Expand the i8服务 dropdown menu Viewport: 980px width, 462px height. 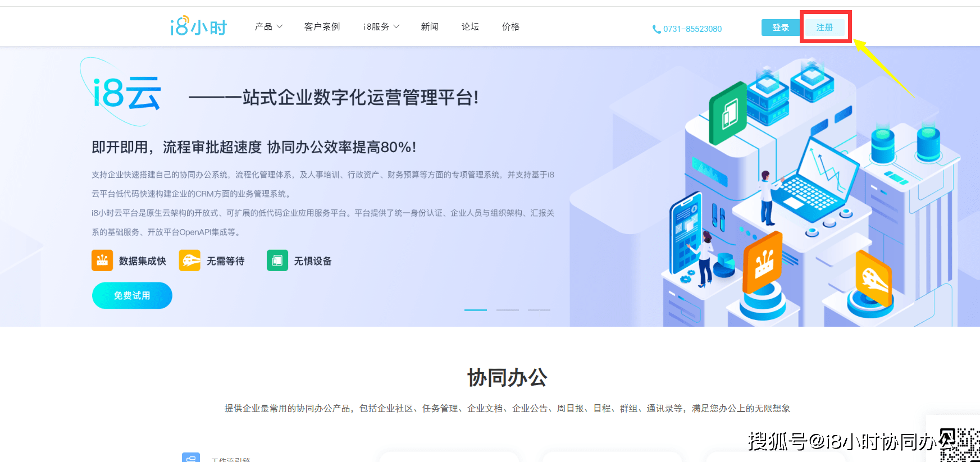(x=381, y=26)
